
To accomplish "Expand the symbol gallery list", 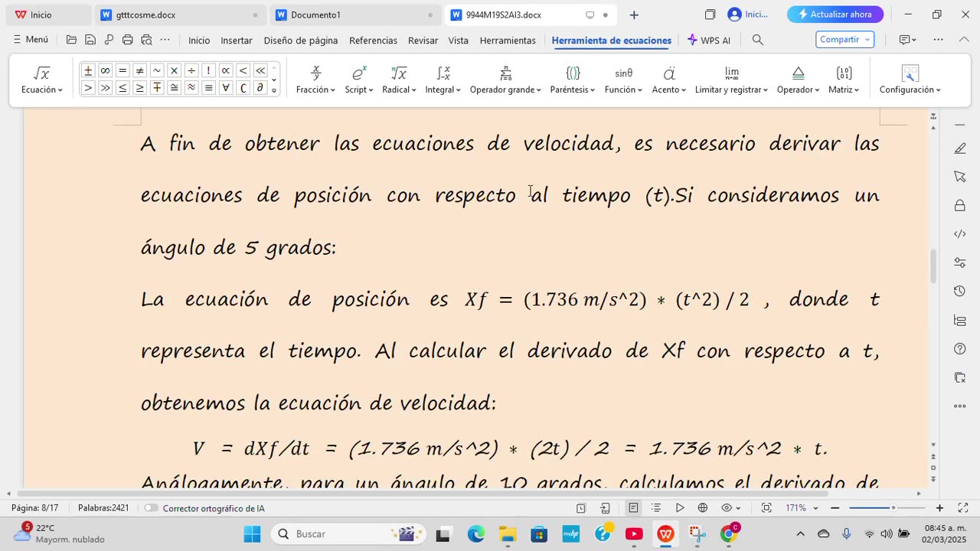I will click(x=274, y=91).
